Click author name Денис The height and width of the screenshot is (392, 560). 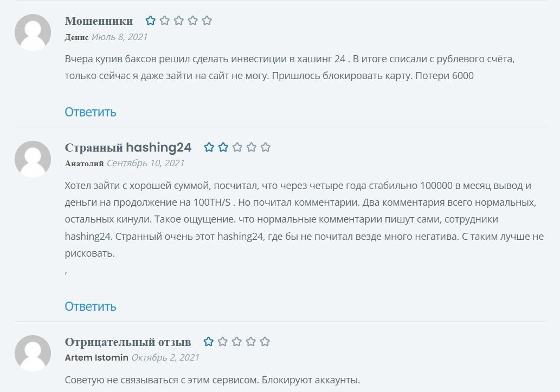tap(76, 37)
